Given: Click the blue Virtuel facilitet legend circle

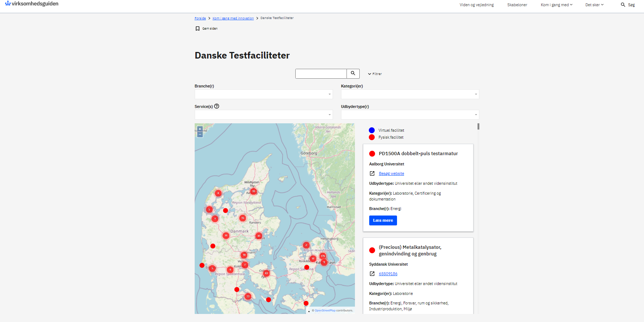Looking at the screenshot, I should pos(372,130).
